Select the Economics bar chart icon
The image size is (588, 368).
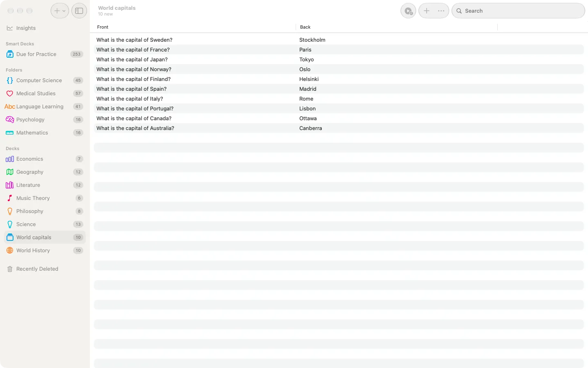[10, 159]
